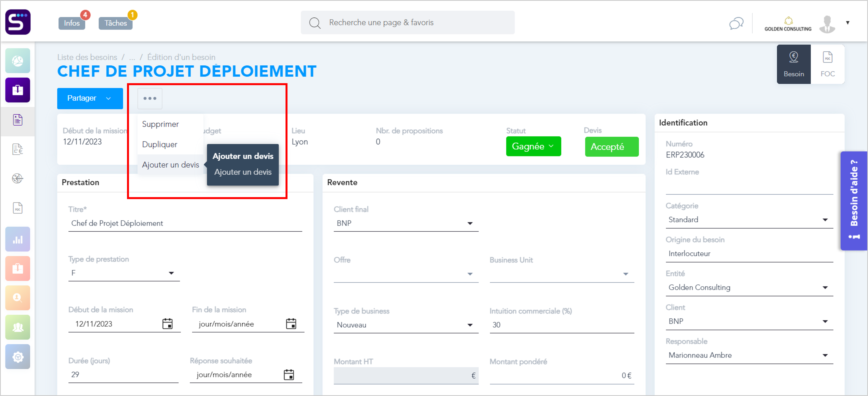Click the globe network sidebar icon
The height and width of the screenshot is (396, 868).
click(x=18, y=178)
